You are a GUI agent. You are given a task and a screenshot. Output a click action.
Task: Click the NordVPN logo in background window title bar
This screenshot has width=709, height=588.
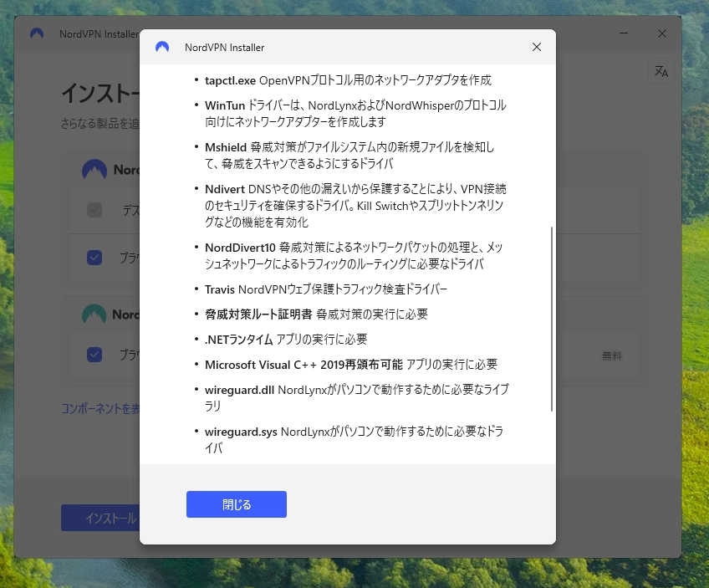tap(37, 33)
